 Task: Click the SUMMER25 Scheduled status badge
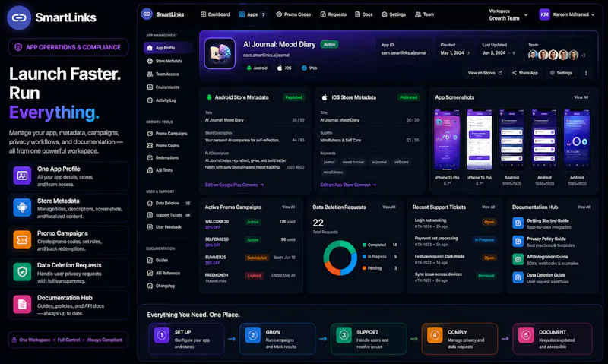click(257, 258)
